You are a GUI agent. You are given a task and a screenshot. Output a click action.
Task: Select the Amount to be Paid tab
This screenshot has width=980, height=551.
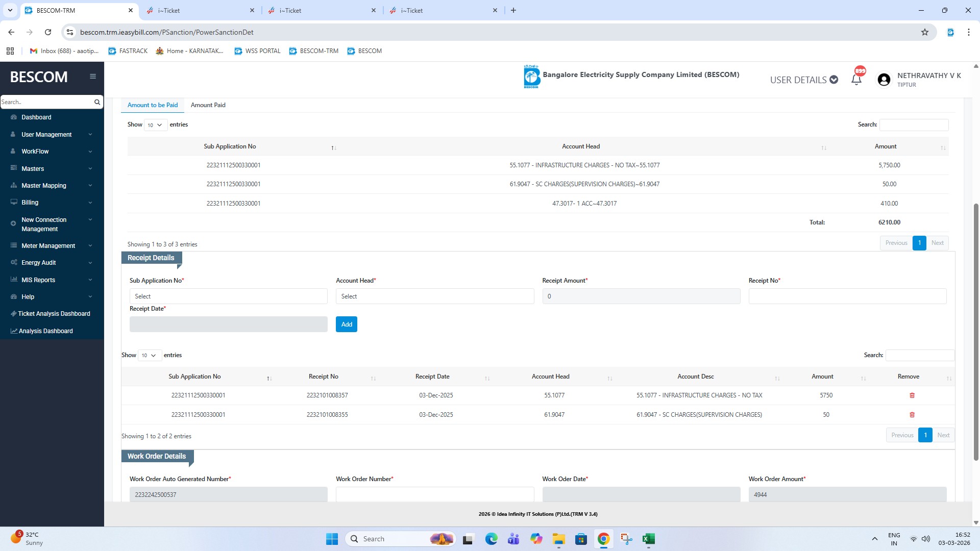coord(153,105)
